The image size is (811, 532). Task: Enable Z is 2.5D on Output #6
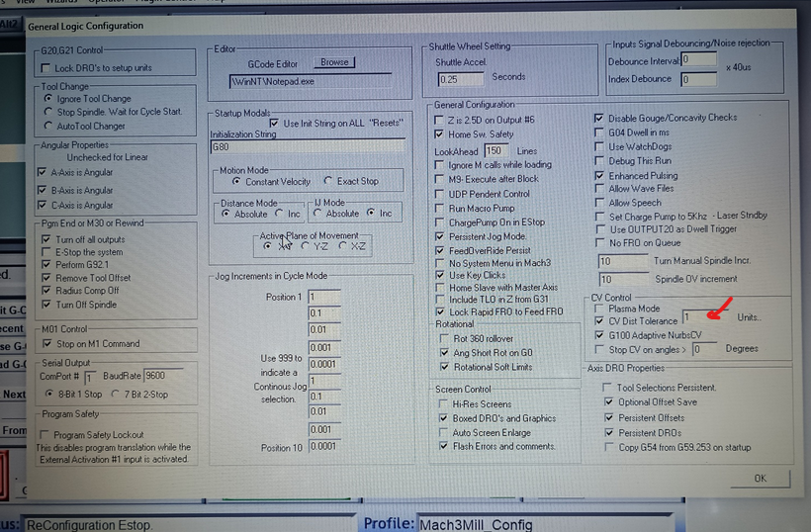(439, 120)
